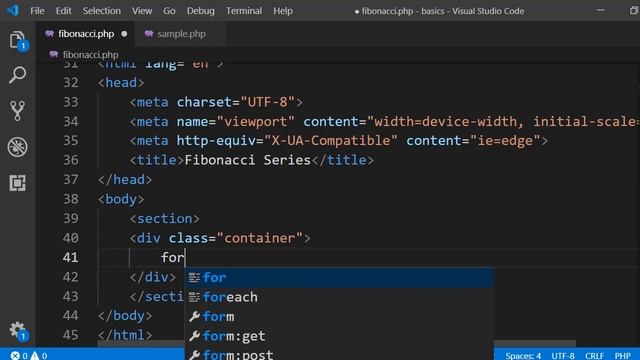Minimize the Visual Studio Code window

click(x=601, y=11)
